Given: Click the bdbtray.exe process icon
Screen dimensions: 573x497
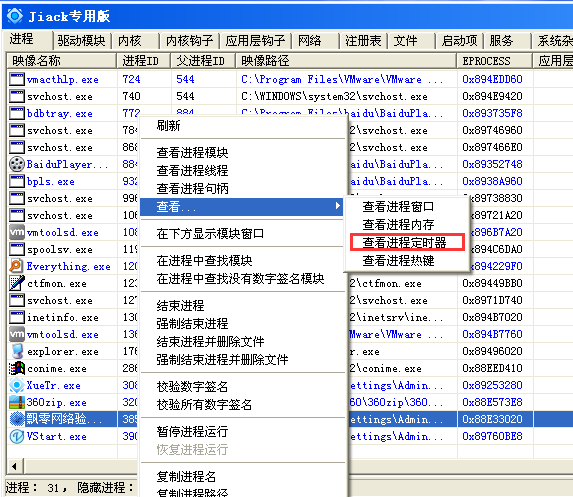Looking at the screenshot, I should tap(16, 113).
